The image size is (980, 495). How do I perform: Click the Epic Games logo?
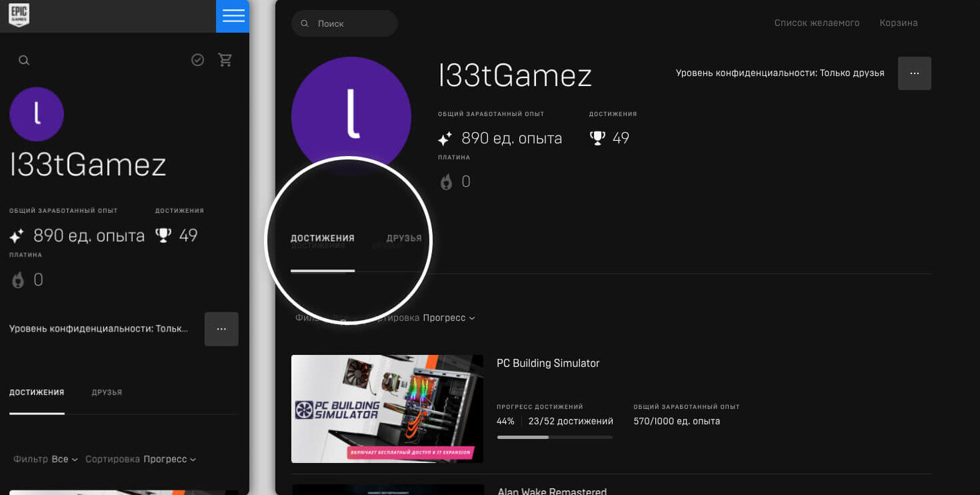tap(19, 15)
